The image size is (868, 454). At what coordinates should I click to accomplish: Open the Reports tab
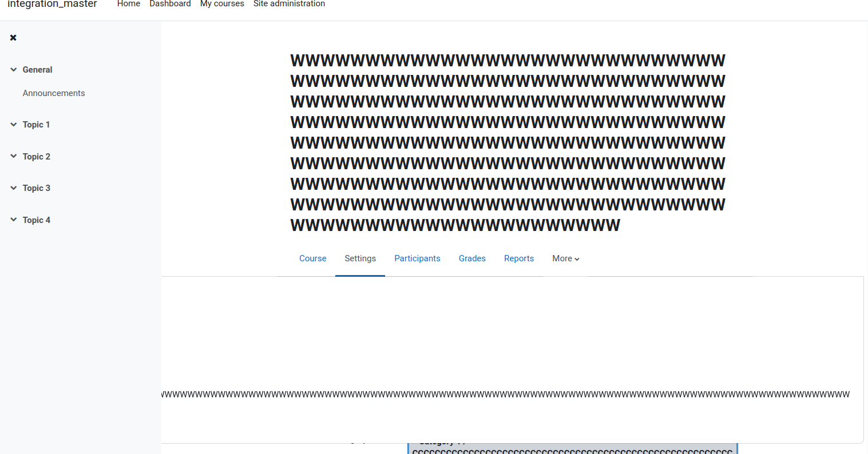pos(519,258)
